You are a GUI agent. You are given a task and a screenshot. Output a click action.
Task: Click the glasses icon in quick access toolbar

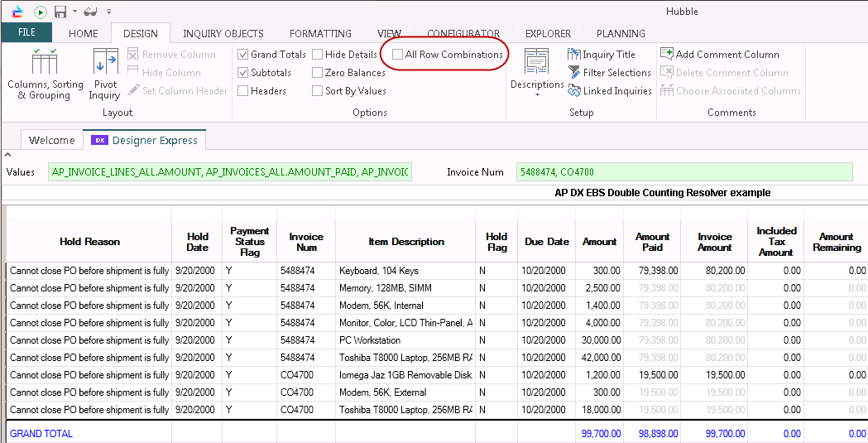[90, 12]
